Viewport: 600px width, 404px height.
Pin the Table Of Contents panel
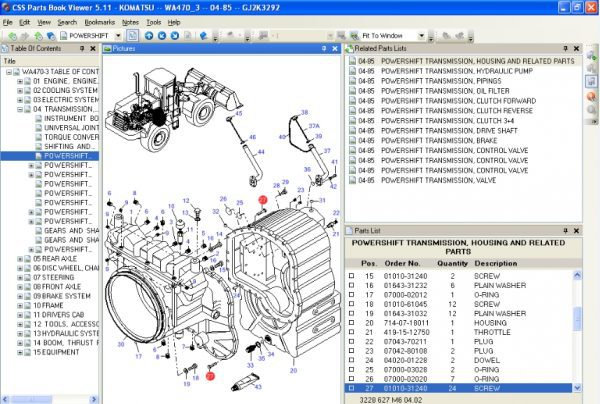84,48
